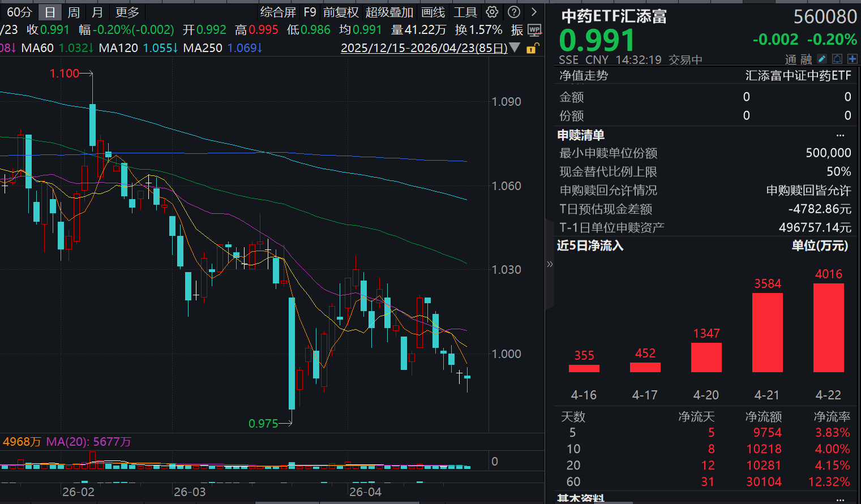The image size is (861, 504).
Task: Open 前复权 adjustment menu
Action: click(x=341, y=12)
